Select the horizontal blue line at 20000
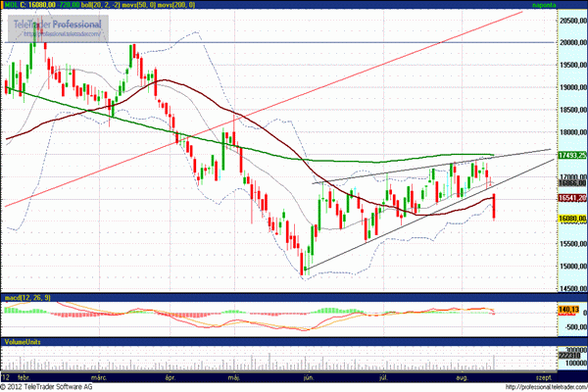588x392 pixels. (279, 42)
